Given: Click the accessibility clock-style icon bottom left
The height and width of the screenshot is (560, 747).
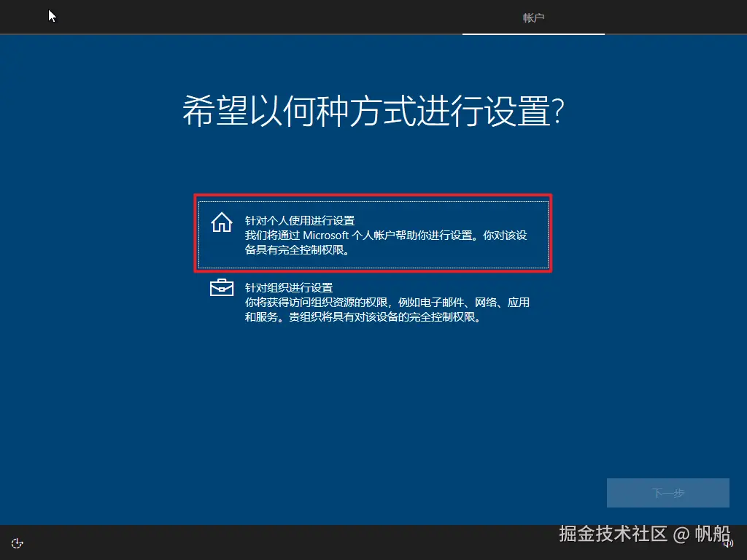Looking at the screenshot, I should point(17,542).
